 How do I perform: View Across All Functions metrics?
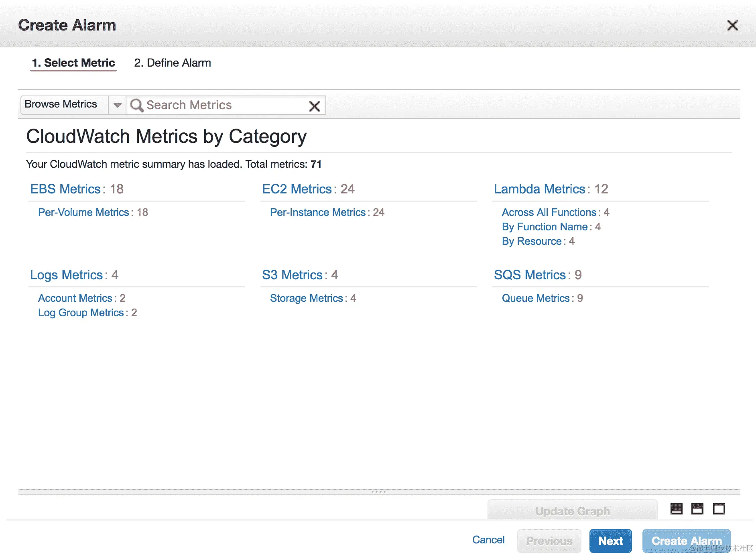click(x=549, y=212)
